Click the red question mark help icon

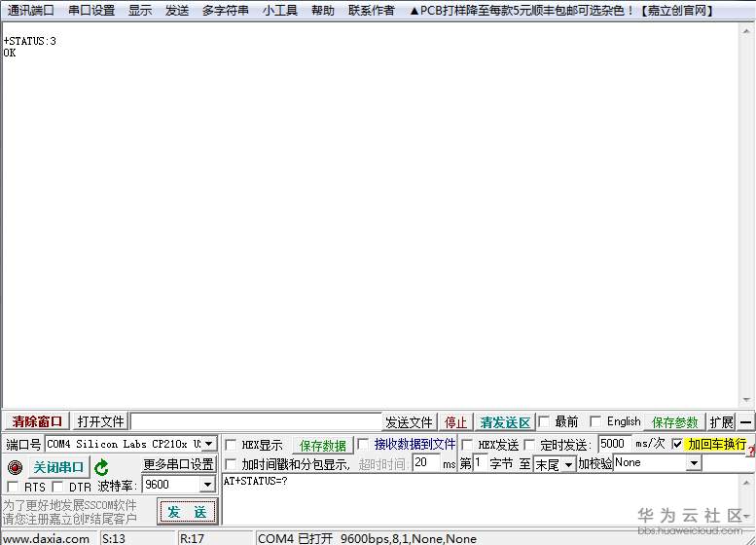[x=752, y=452]
